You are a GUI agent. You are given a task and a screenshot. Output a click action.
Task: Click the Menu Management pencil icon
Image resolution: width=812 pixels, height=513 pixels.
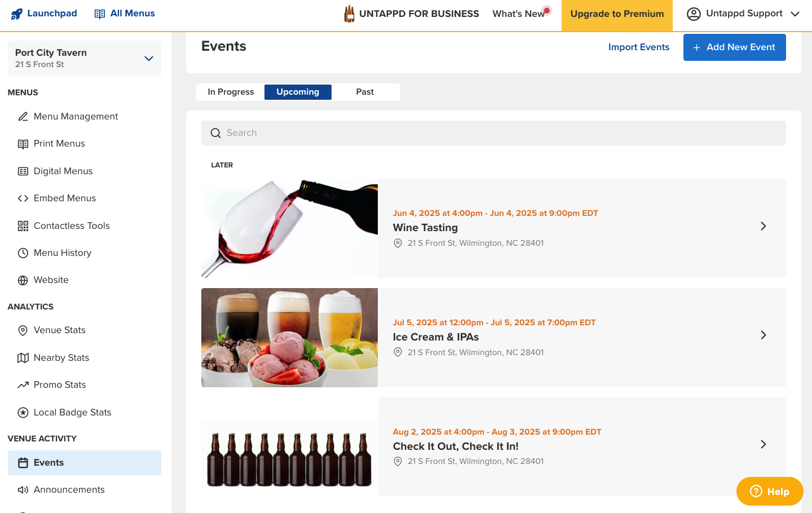pos(23,117)
